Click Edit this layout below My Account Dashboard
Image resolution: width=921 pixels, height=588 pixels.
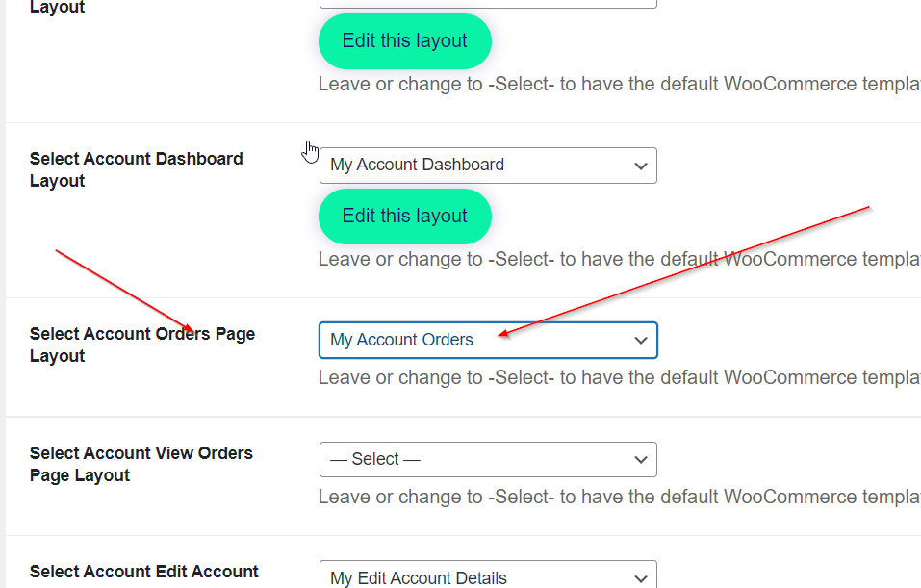click(404, 217)
